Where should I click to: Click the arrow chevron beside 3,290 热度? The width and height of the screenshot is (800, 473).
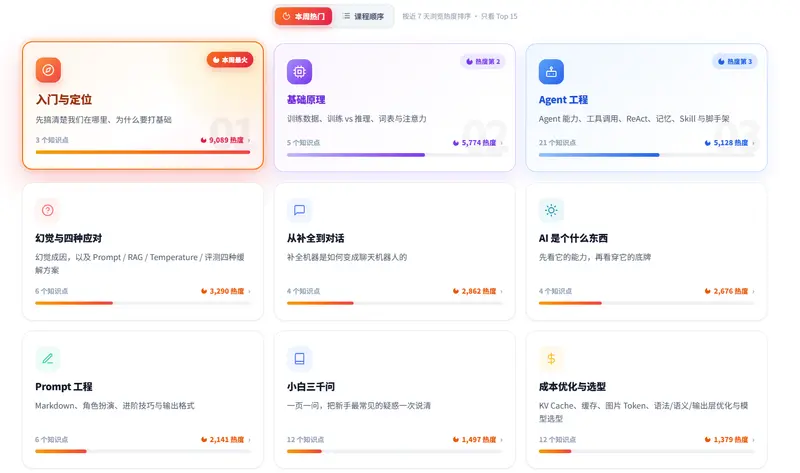(x=249, y=291)
